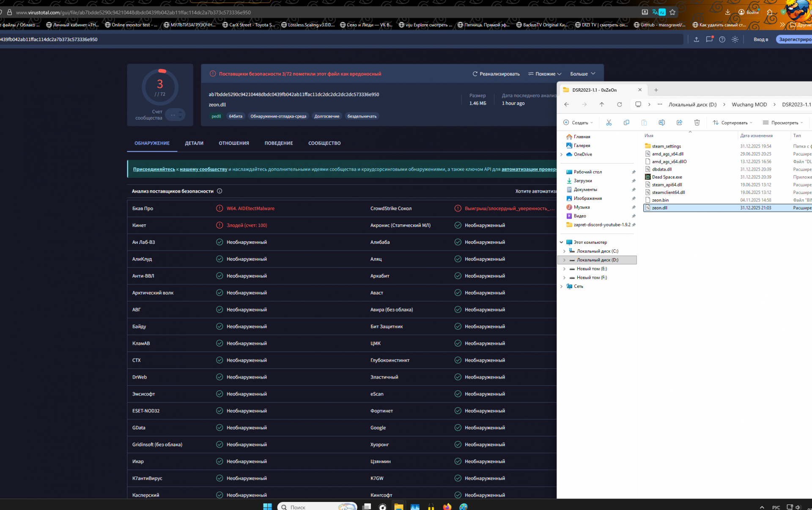Click the VirusTotal upload file icon
Viewport: 812px width, 510px height.
click(696, 39)
